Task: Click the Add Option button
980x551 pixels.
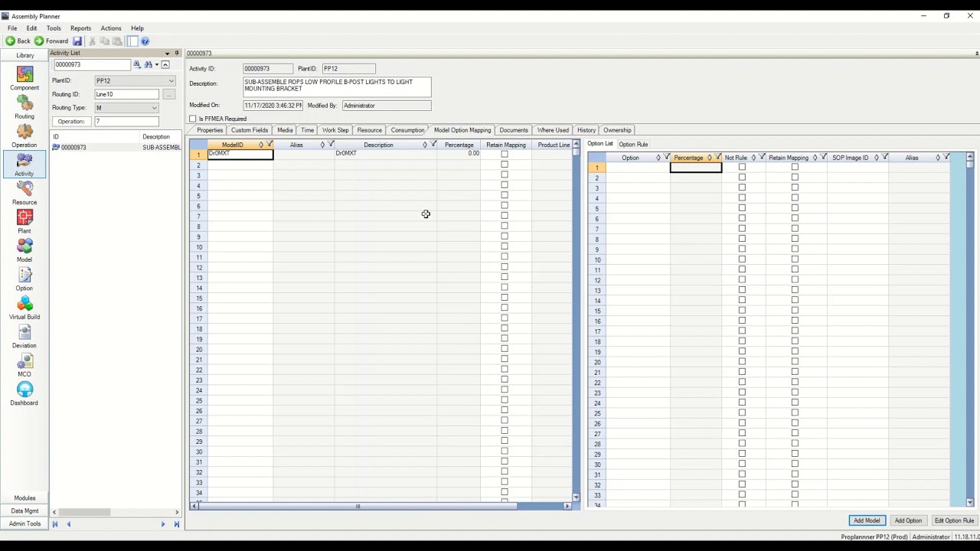Action: pos(908,520)
